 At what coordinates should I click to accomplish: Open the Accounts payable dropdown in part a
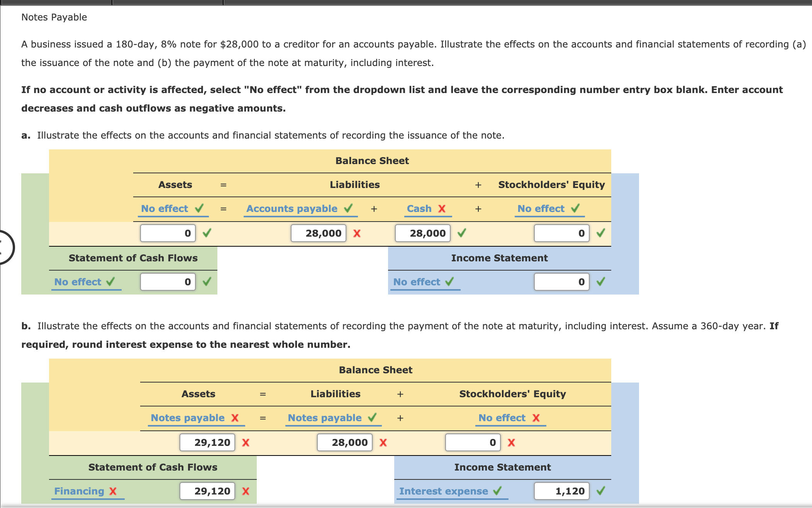pyautogui.click(x=292, y=208)
